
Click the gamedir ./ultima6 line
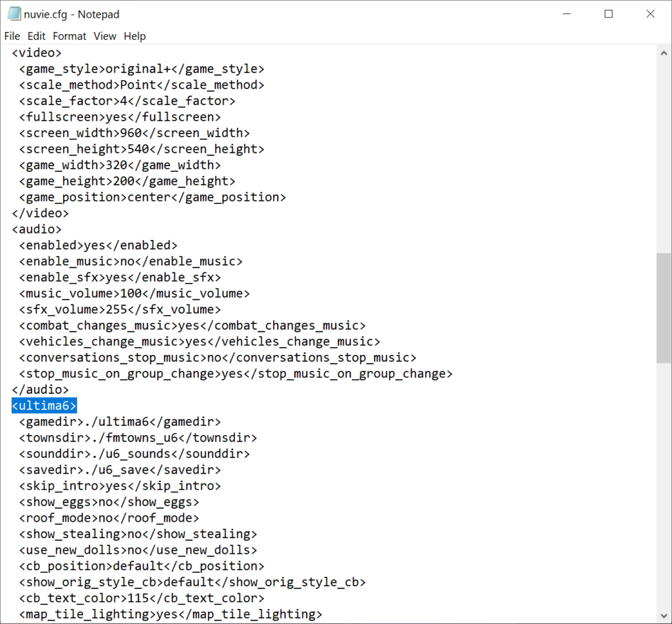click(x=120, y=422)
